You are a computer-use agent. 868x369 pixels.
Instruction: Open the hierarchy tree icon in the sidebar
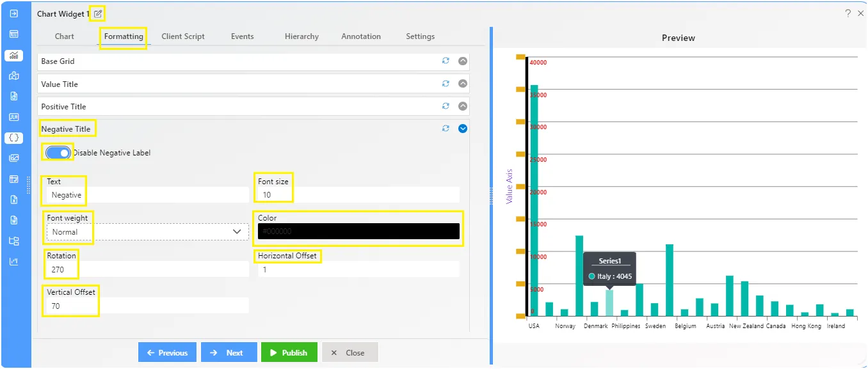(14, 241)
